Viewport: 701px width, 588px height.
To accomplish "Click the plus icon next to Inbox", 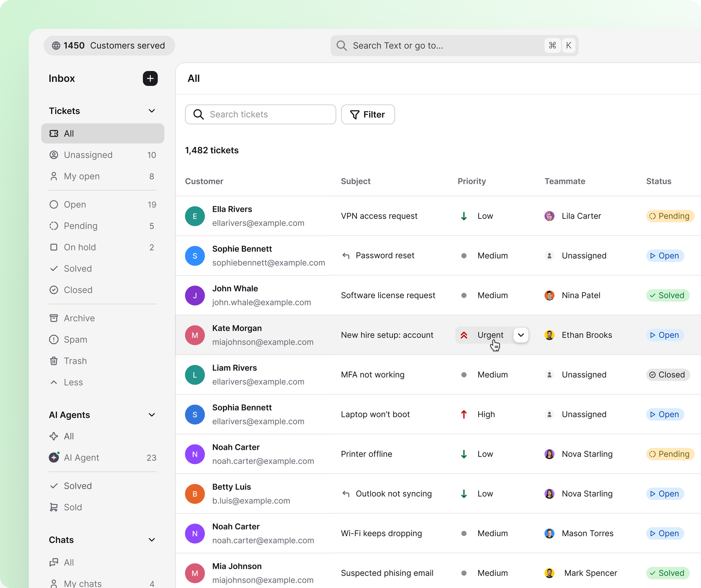I will [x=150, y=79].
